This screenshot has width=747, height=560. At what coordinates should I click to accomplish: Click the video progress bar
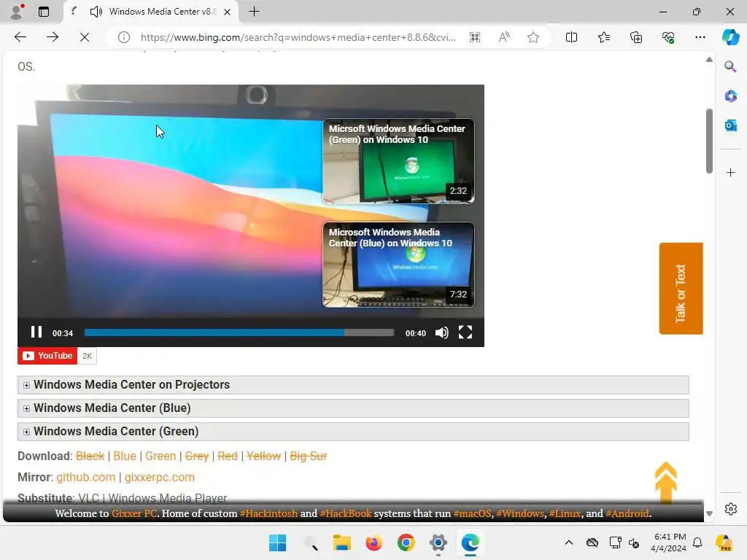pos(239,332)
